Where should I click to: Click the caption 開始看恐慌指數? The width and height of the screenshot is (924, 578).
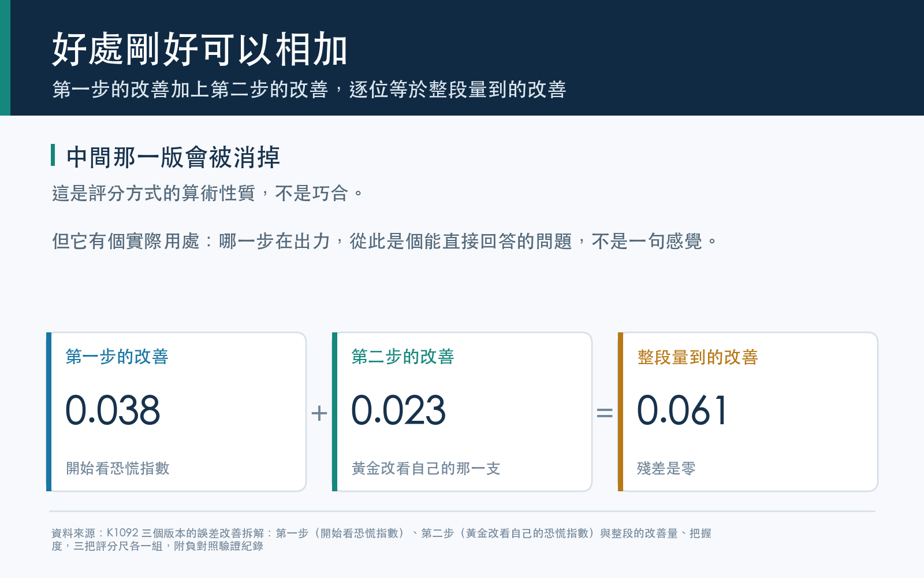coord(118,468)
